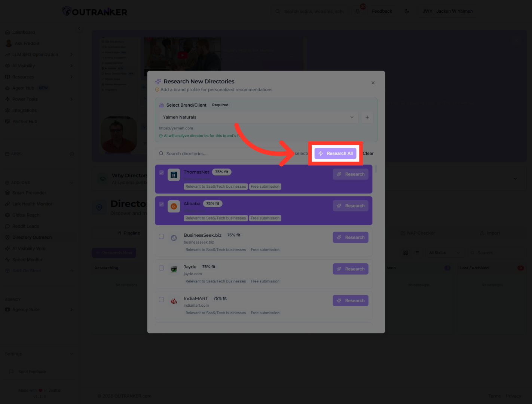Toggle dark mode with the moon icon
The width and height of the screenshot is (532, 404).
point(407,11)
